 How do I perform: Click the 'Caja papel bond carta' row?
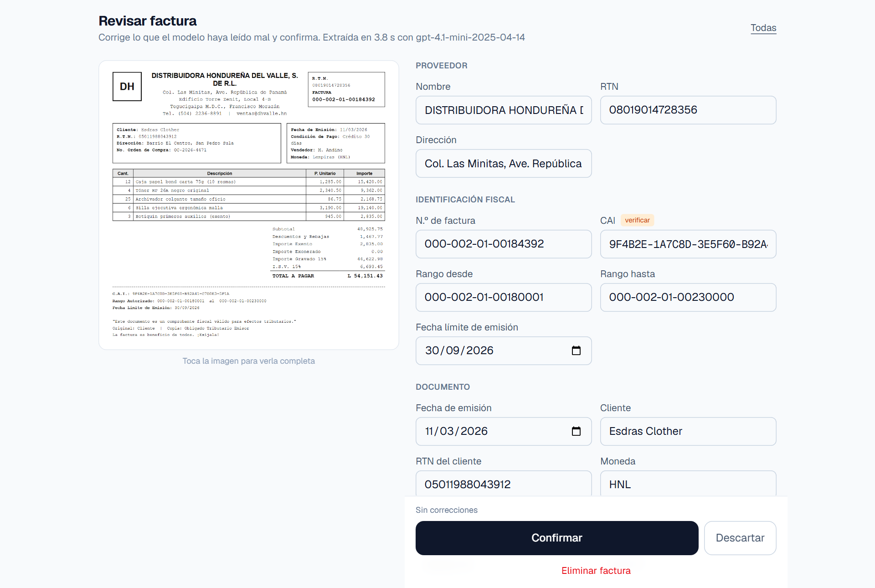pyautogui.click(x=249, y=182)
